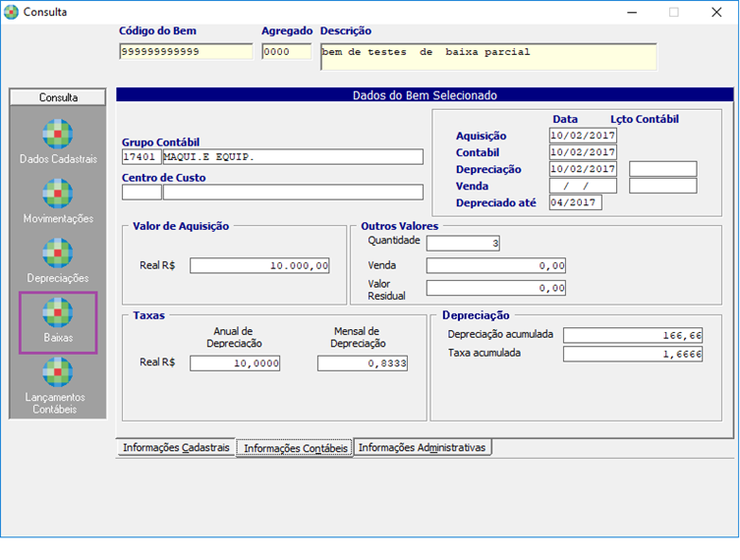Click the Taxa acumulada field
The image size is (740, 560).
point(633,354)
